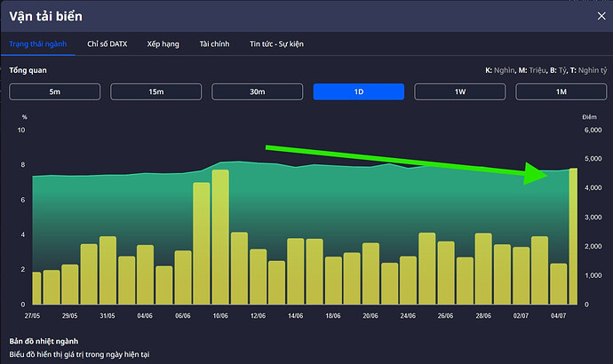Click the green arrow's arrowhead
Image resolution: width=613 pixels, height=364 pixels.
(x=539, y=173)
